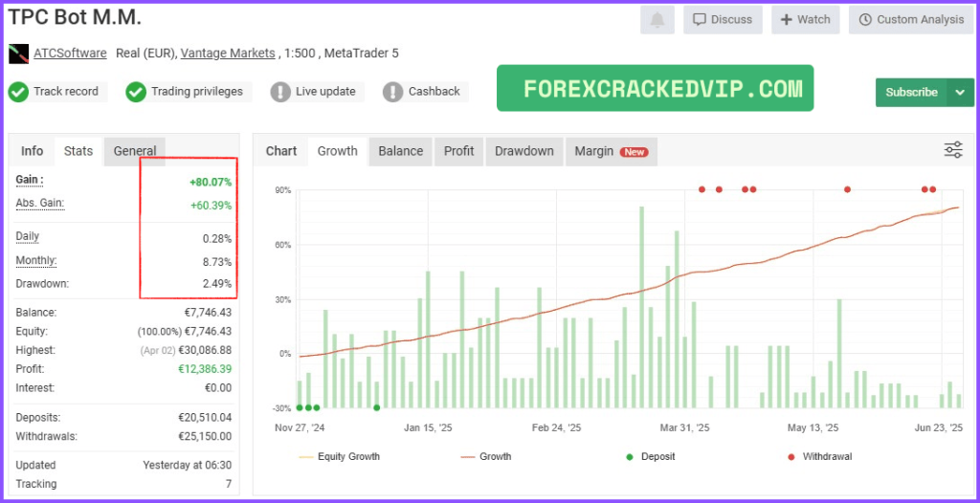Toggle Growth legend series
The width and height of the screenshot is (980, 503).
[485, 457]
